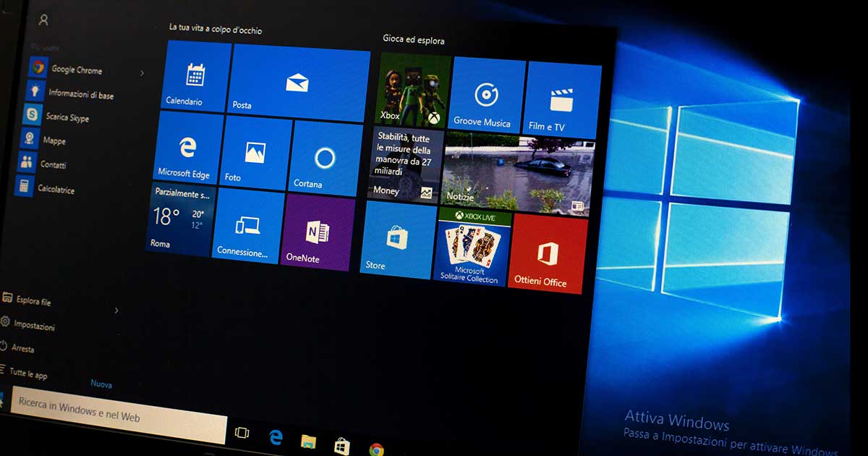Open the Xbox tile
This screenshot has height=456, width=868.
(414, 90)
